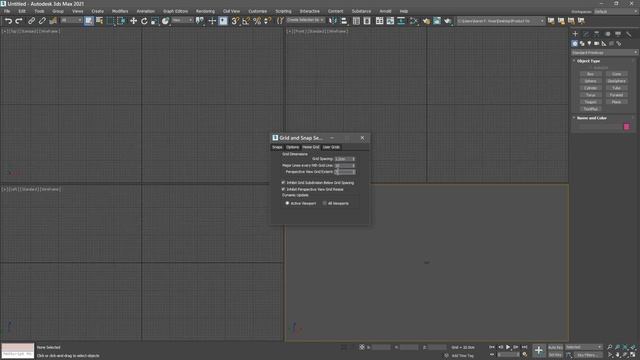The height and width of the screenshot is (360, 640).
Task: Click the Cylinder primitive button
Action: (x=590, y=88)
